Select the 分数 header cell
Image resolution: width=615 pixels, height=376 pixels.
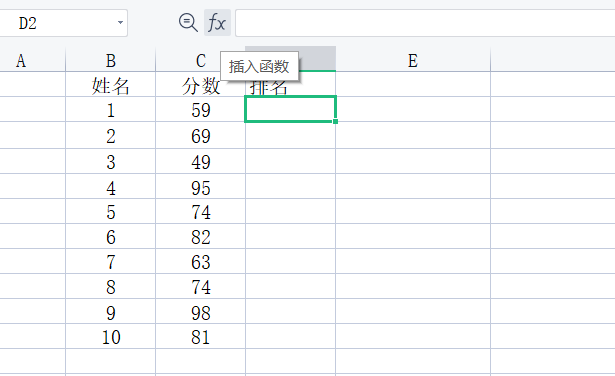click(x=200, y=84)
